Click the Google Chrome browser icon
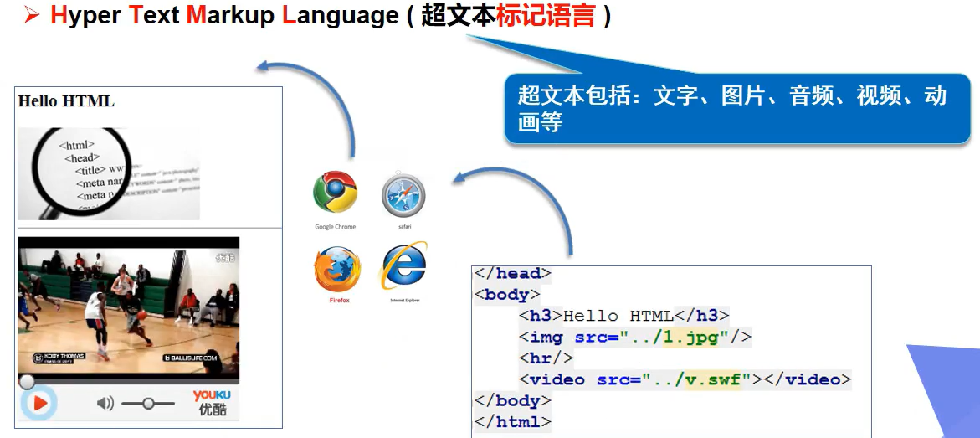The width and height of the screenshot is (980, 438). (x=335, y=192)
